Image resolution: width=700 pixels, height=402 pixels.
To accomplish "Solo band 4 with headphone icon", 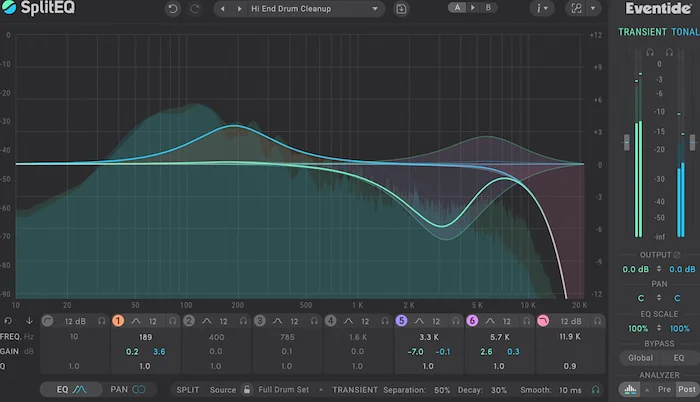I will click(x=385, y=321).
